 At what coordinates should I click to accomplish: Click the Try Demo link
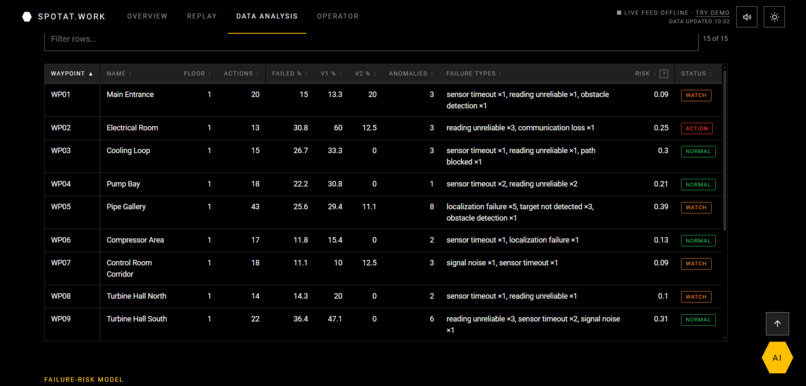point(712,12)
